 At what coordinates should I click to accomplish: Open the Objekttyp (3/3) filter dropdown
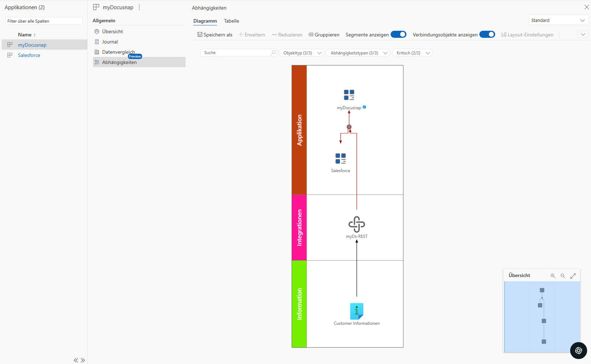302,53
